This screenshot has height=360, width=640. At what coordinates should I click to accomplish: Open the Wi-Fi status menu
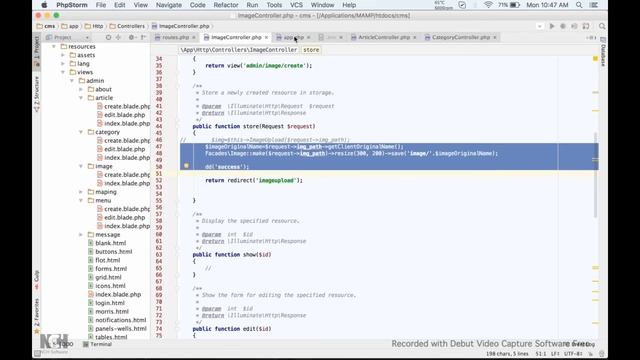pos(488,5)
